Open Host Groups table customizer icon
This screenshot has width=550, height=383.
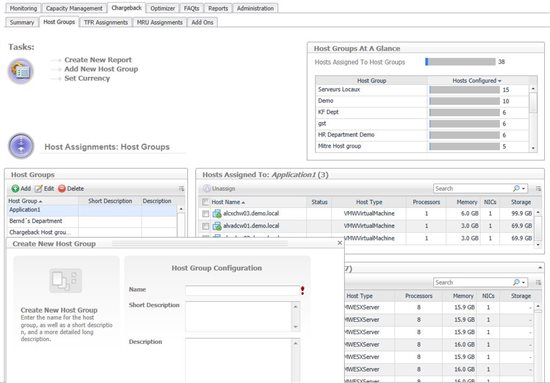(181, 189)
